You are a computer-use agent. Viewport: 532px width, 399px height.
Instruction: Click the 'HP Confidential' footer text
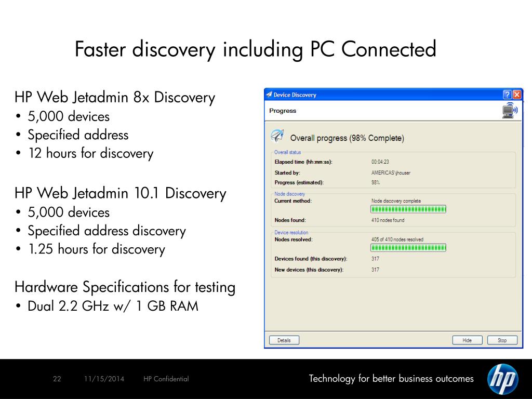tap(166, 379)
